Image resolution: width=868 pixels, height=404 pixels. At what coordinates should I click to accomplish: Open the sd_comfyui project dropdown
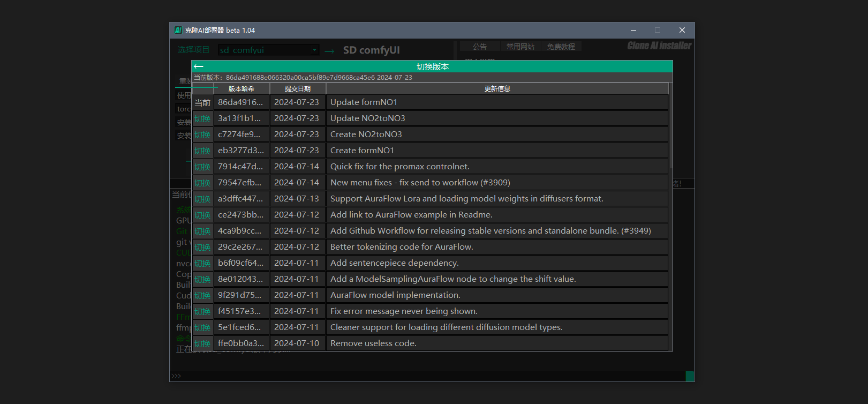[x=269, y=50]
